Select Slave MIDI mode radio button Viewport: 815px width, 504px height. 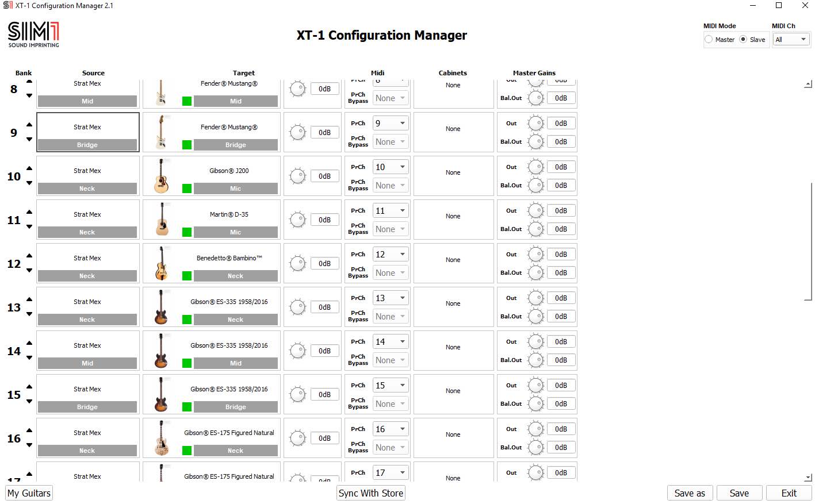click(743, 39)
